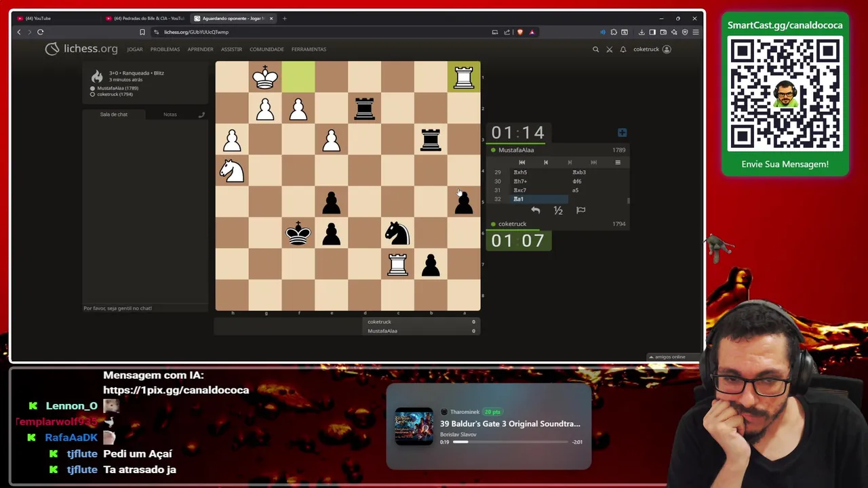Jump to first move in move list
This screenshot has height=488, width=868.
[x=521, y=162]
